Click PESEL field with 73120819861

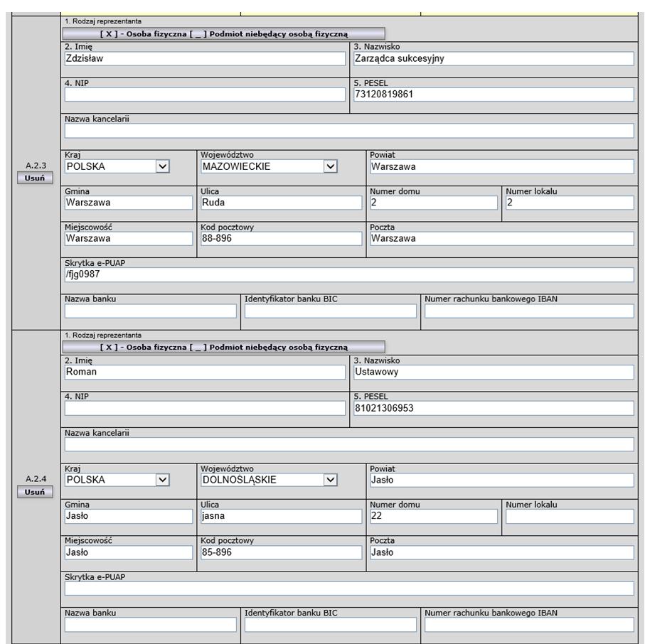click(x=494, y=94)
